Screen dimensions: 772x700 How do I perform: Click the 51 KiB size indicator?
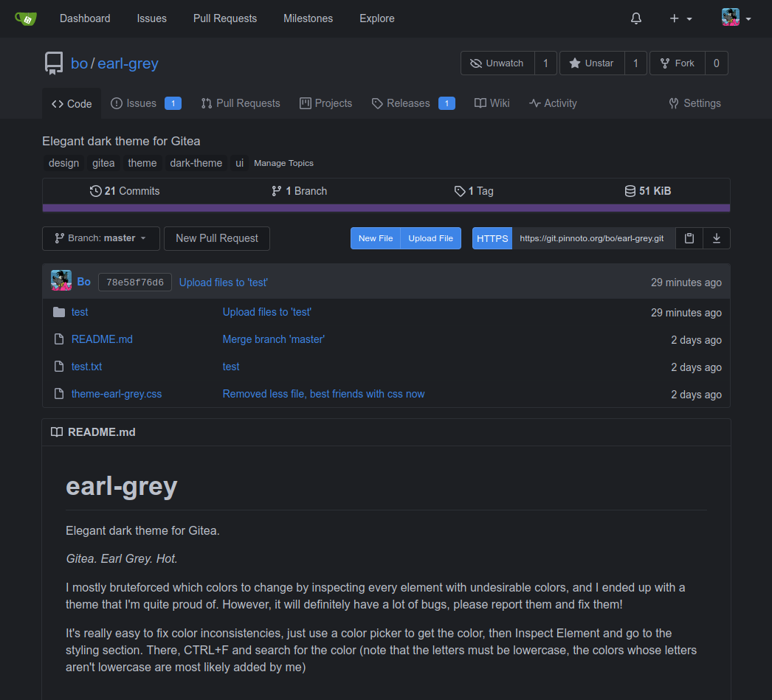pyautogui.click(x=647, y=191)
